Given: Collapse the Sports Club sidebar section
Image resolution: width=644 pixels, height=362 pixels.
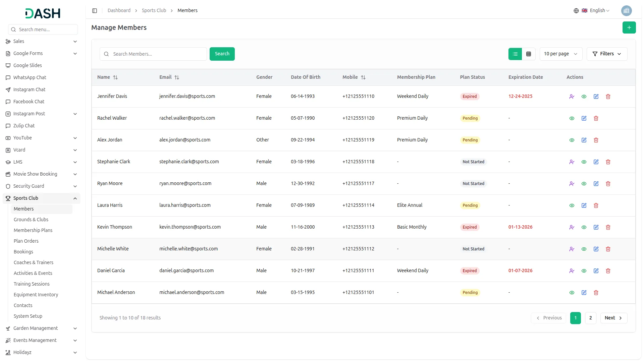Looking at the screenshot, I should click(75, 198).
